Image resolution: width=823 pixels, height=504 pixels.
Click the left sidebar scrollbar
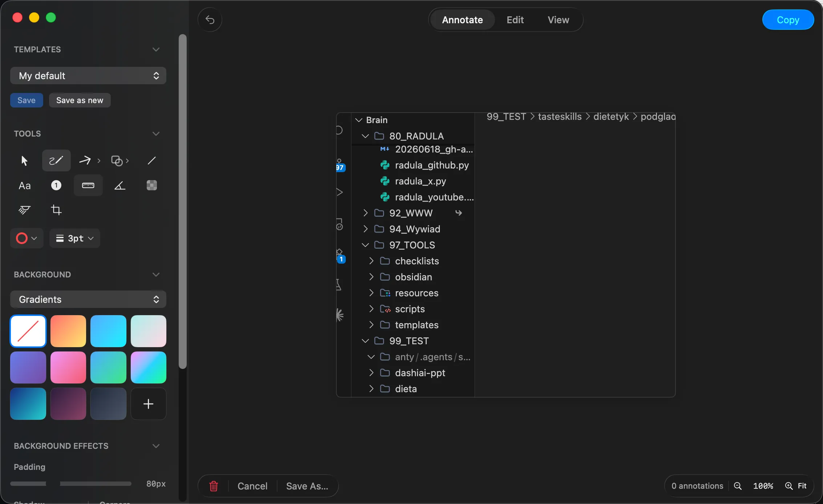183,202
